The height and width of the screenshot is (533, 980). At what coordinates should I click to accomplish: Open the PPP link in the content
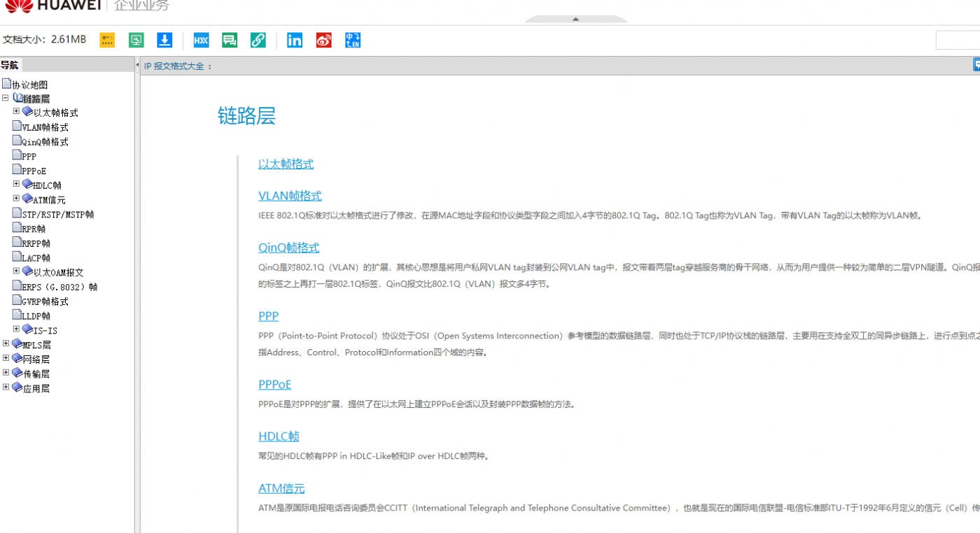coord(268,317)
